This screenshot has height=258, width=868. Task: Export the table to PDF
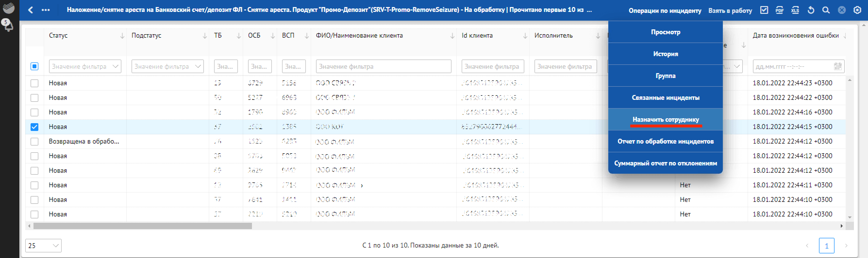point(779,10)
